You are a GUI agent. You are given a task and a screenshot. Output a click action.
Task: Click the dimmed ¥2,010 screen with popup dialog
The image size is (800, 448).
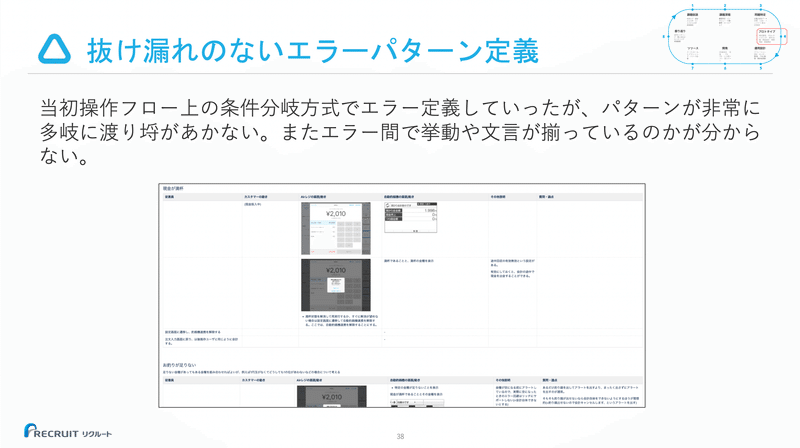click(x=336, y=285)
